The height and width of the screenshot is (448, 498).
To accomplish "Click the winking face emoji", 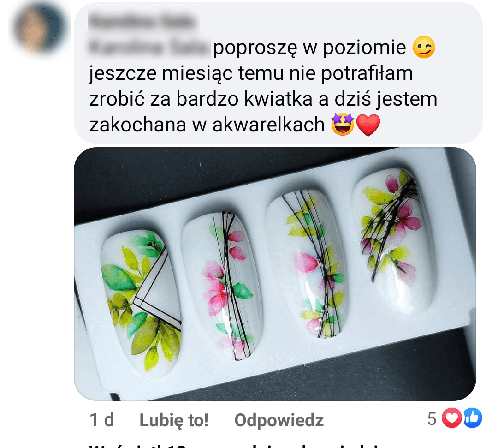I will 424,48.
